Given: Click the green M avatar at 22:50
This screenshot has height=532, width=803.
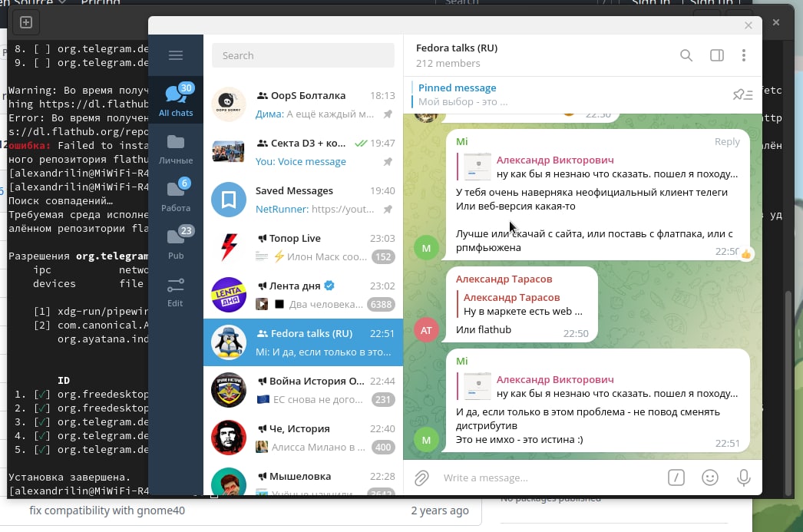Looking at the screenshot, I should 426,248.
